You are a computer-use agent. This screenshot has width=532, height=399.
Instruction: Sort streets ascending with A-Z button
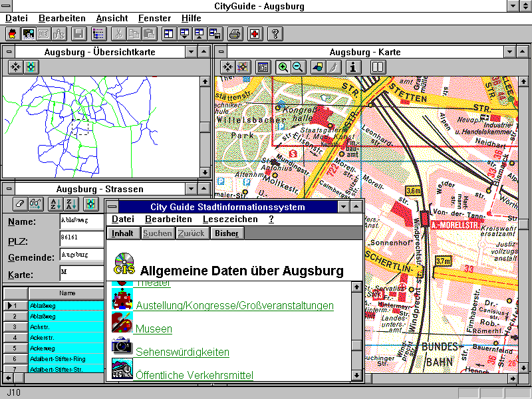pos(56,203)
